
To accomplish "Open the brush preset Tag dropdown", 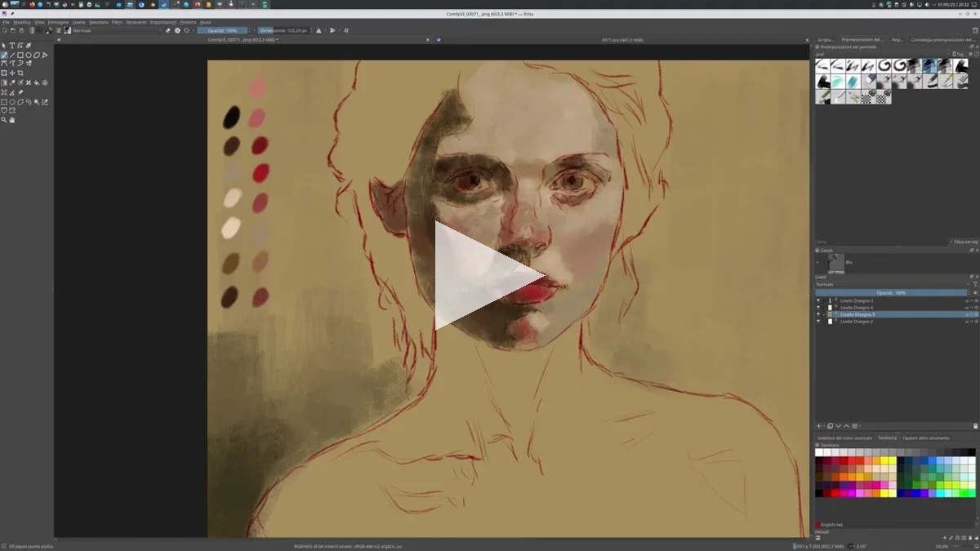I will [960, 55].
